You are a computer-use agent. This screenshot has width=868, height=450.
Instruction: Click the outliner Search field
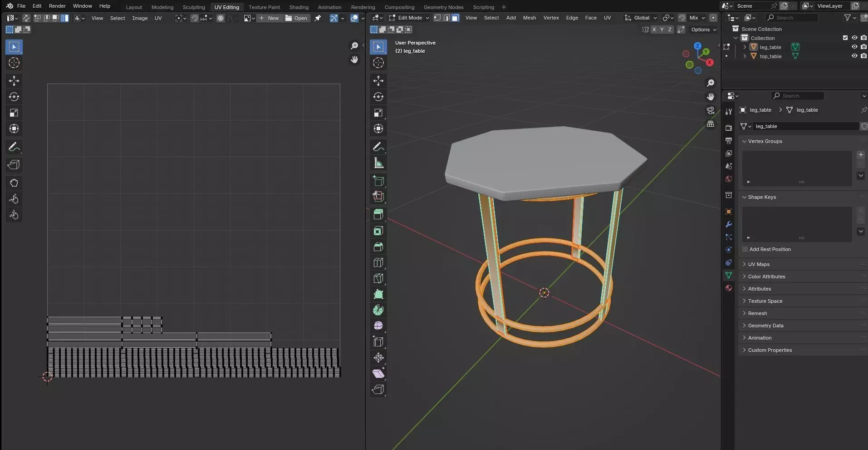tap(792, 18)
